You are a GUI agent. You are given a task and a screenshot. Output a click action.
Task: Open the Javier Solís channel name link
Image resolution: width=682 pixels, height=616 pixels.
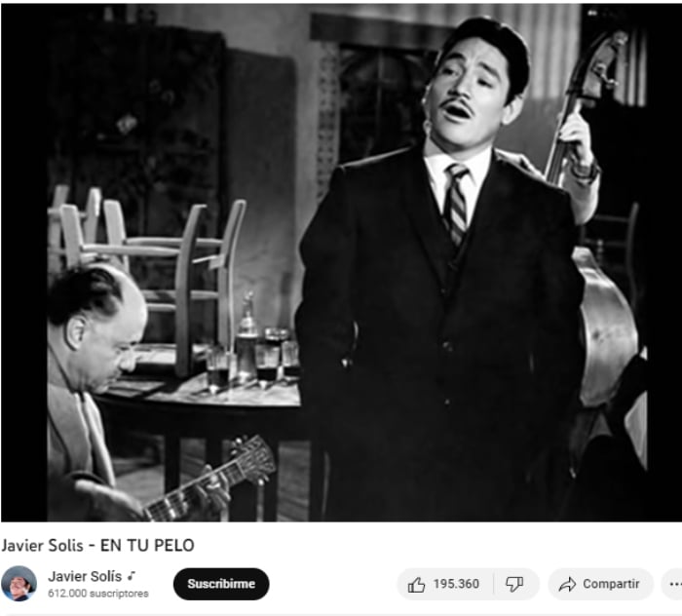[x=85, y=576]
